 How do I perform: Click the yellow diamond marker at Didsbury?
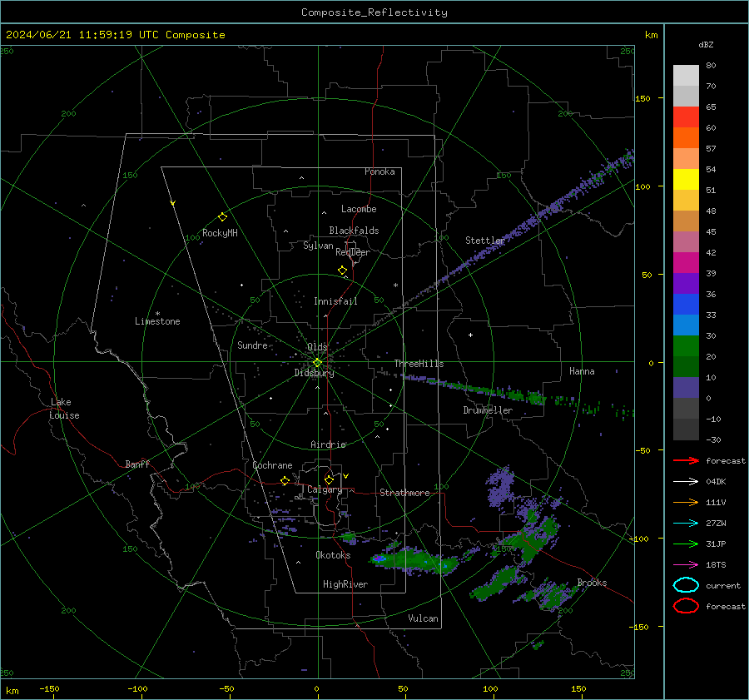click(x=317, y=363)
